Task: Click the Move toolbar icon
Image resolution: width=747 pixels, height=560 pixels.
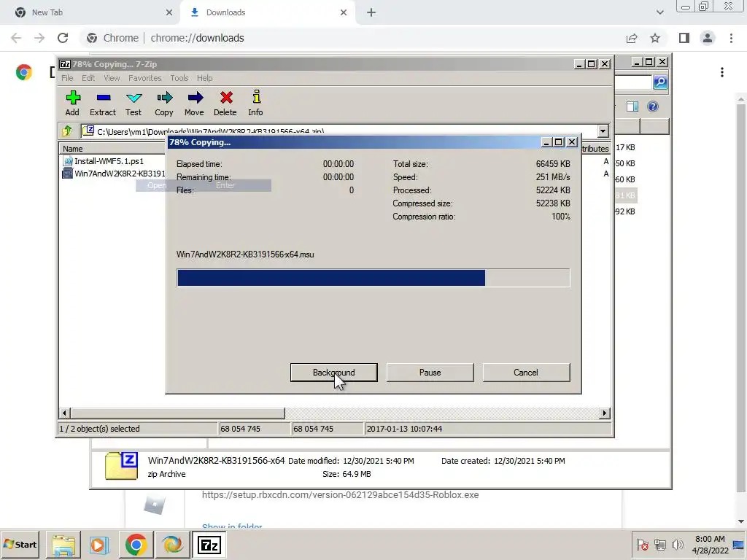Action: click(194, 103)
